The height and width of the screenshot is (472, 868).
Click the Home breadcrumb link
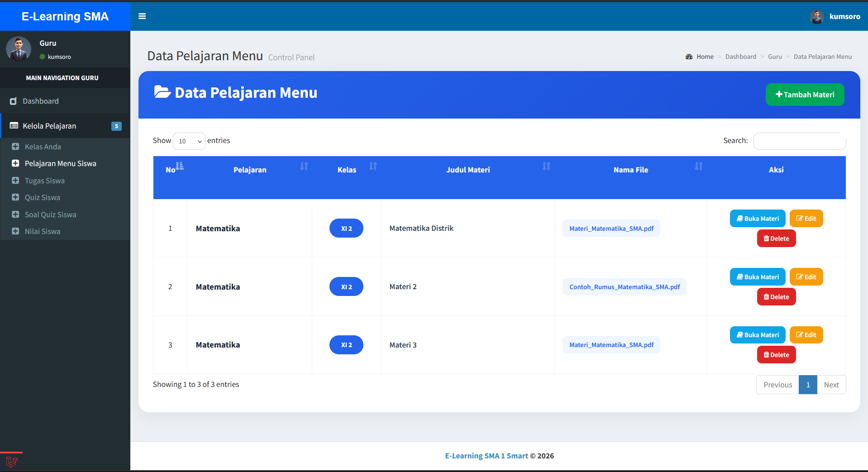pyautogui.click(x=705, y=57)
